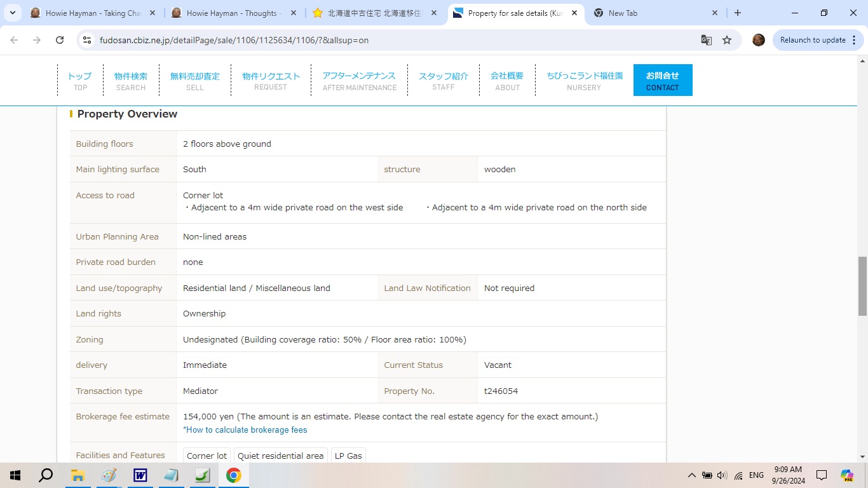Screen dimensions: 868x488
Task: Expand the Chrome menu three-dot button
Action: pyautogui.click(x=858, y=40)
